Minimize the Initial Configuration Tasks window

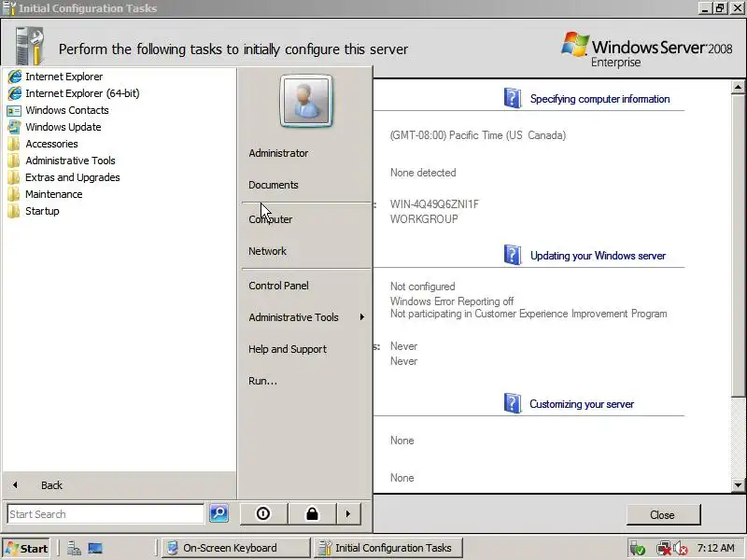[x=706, y=8]
